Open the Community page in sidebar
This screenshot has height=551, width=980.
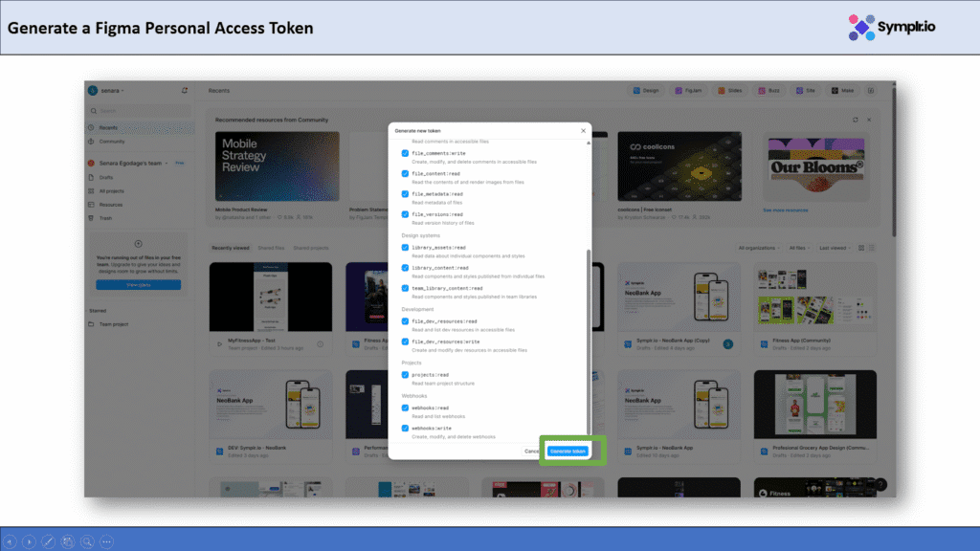tap(112, 141)
